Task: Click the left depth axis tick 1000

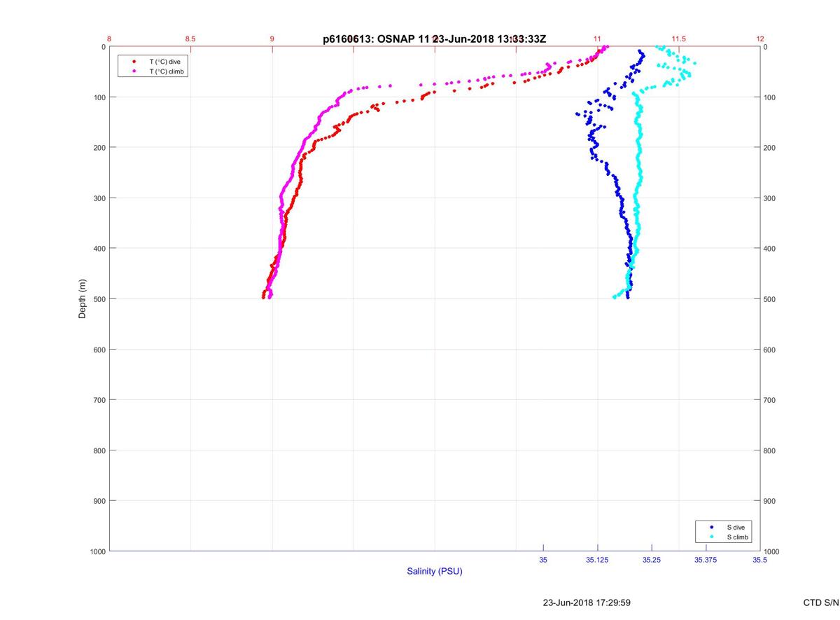Action: pos(97,552)
